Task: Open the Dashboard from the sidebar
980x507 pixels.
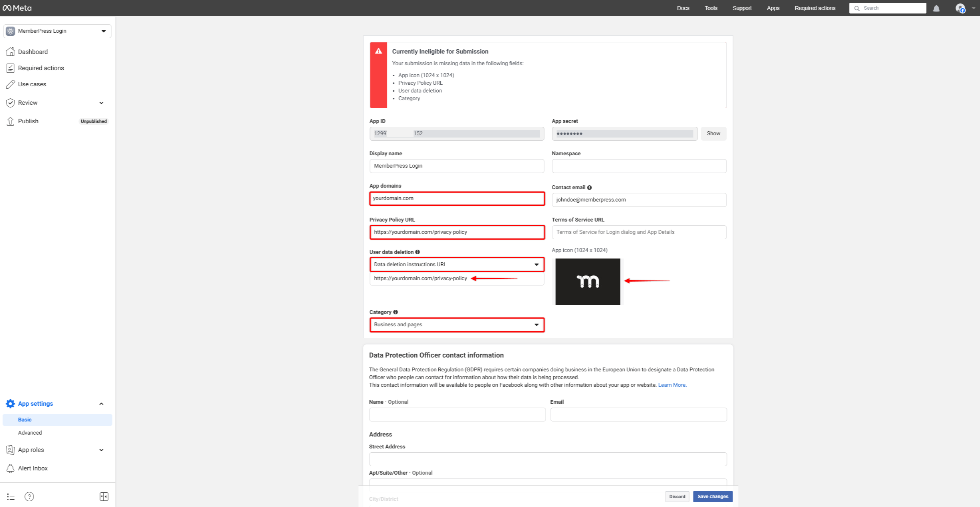Action: coord(33,52)
